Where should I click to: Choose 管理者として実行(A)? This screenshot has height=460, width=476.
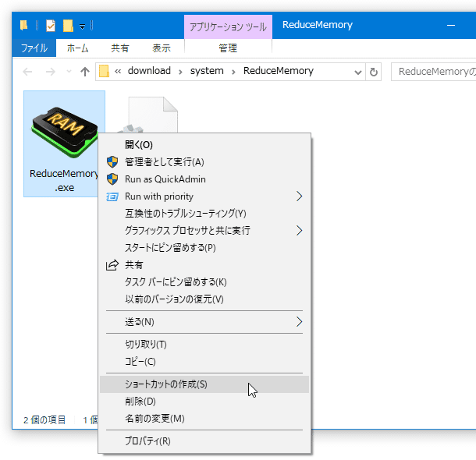pyautogui.click(x=204, y=162)
